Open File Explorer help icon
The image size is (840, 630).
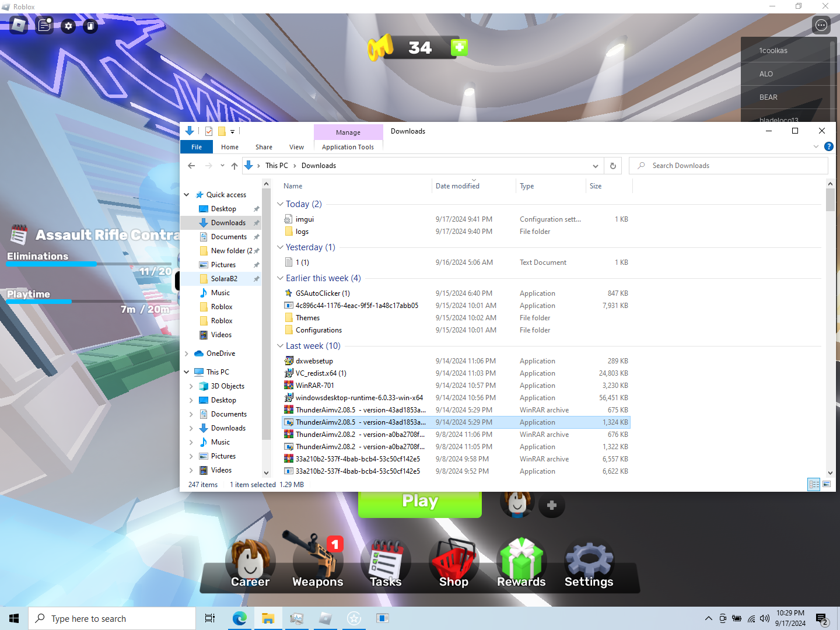828,146
